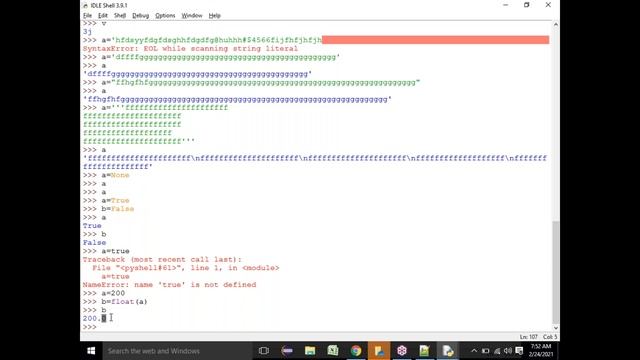Screen dimensions: 640x360
Task: Click the '>>> a=true' input line
Action: click(x=106, y=251)
